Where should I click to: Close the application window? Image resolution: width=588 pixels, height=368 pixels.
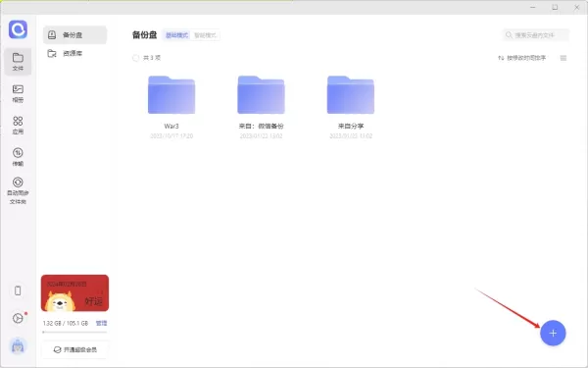577,7
